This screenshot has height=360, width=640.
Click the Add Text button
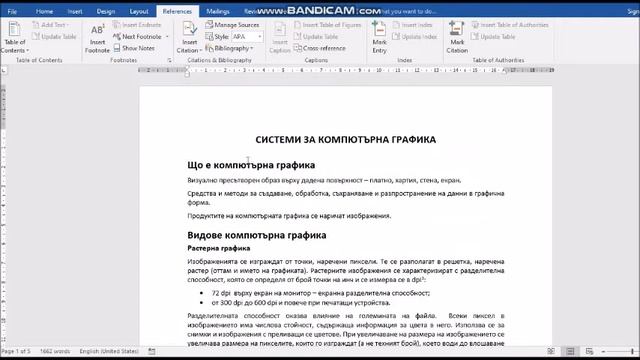[x=51, y=25]
